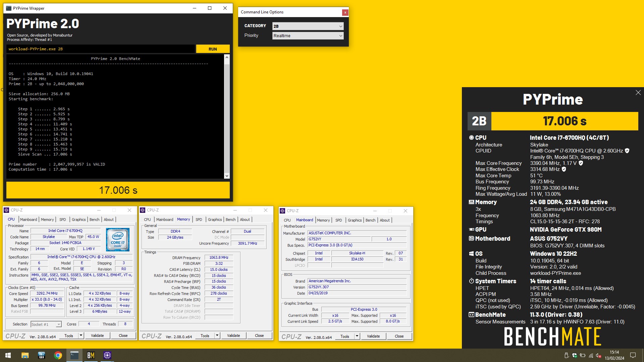Open HWiNFO from the taskbar
The width and height of the screenshot is (644, 362).
pyautogui.click(x=41, y=355)
